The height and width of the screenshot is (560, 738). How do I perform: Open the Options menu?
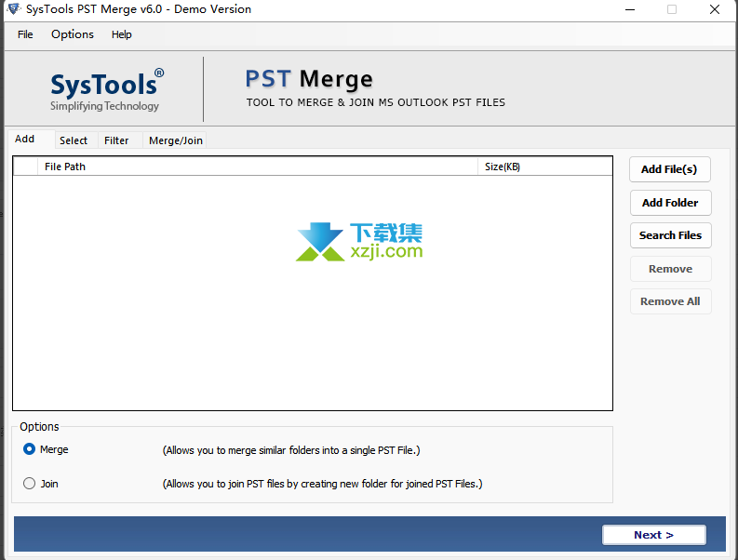73,34
